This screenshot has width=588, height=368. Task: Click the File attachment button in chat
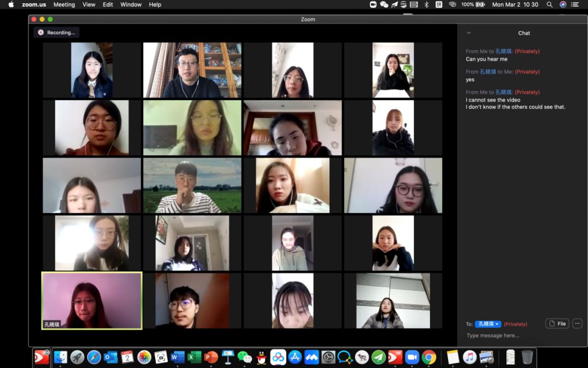[x=557, y=323]
